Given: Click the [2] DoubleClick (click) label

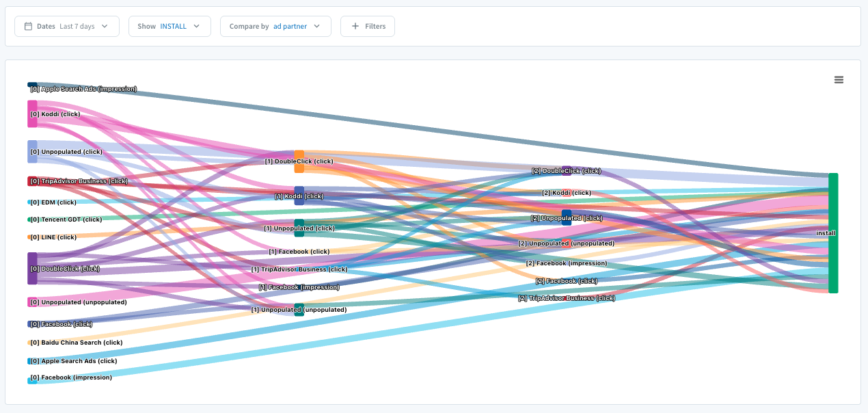Looking at the screenshot, I should [x=567, y=171].
